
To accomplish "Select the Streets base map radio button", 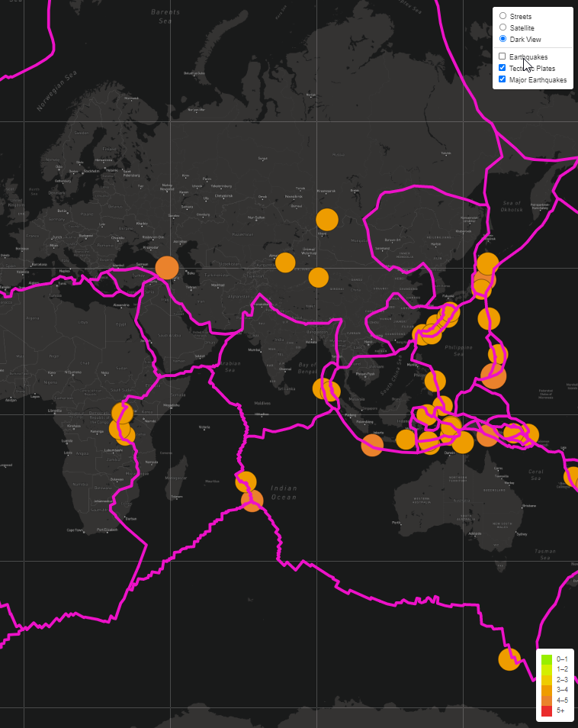I will coord(503,16).
